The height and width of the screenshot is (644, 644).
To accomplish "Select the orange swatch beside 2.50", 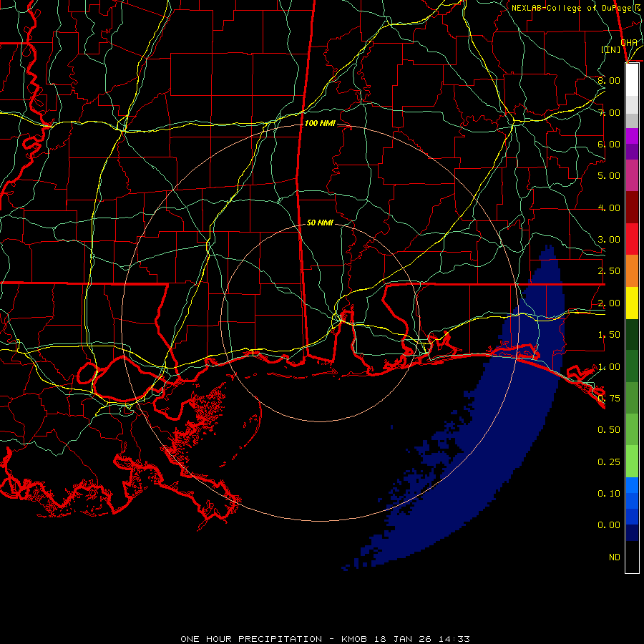I will pos(632,271).
